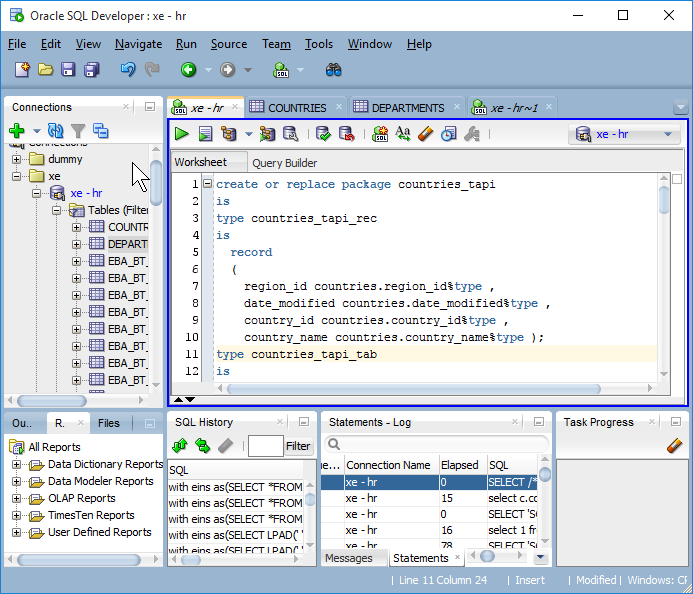Expand the dummy folder node
Viewport: 693px width, 594px height.
point(16,159)
